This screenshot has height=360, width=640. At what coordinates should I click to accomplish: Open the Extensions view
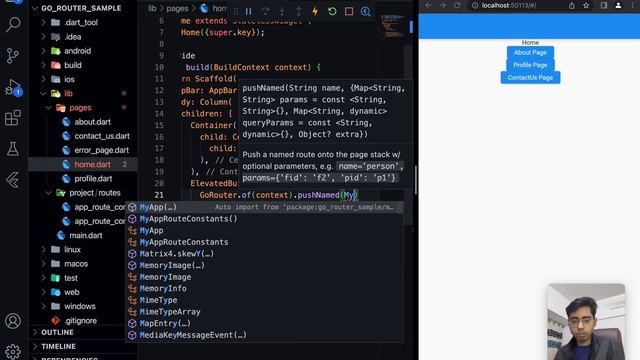coord(13,118)
